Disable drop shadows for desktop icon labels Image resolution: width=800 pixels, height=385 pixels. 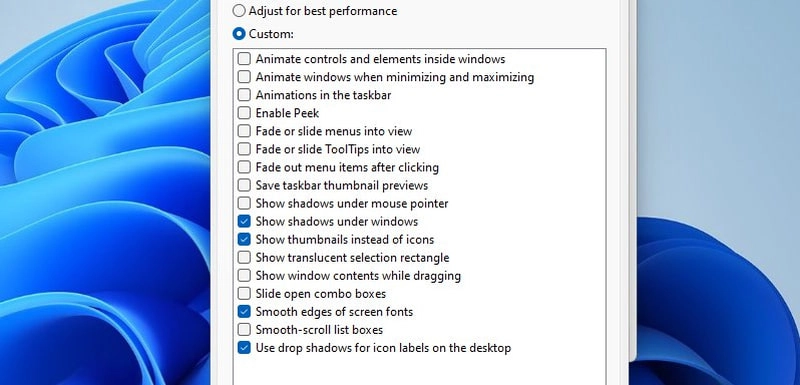[244, 348]
